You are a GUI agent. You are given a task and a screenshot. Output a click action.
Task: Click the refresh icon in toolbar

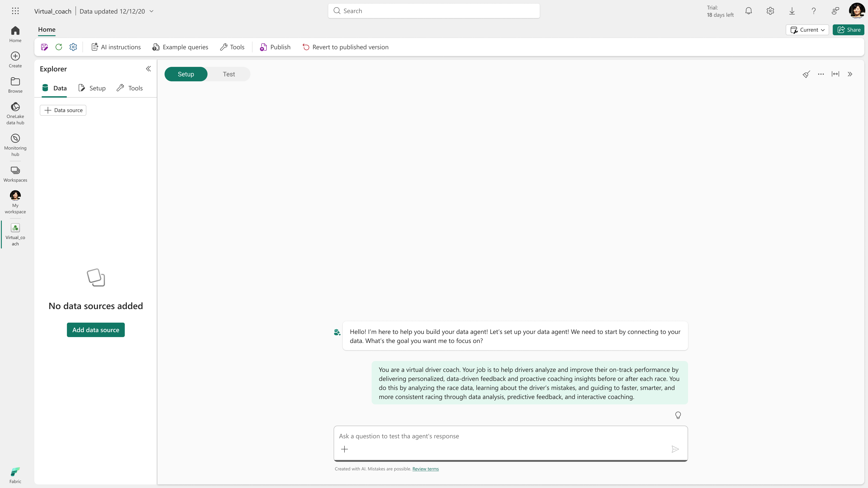point(59,47)
